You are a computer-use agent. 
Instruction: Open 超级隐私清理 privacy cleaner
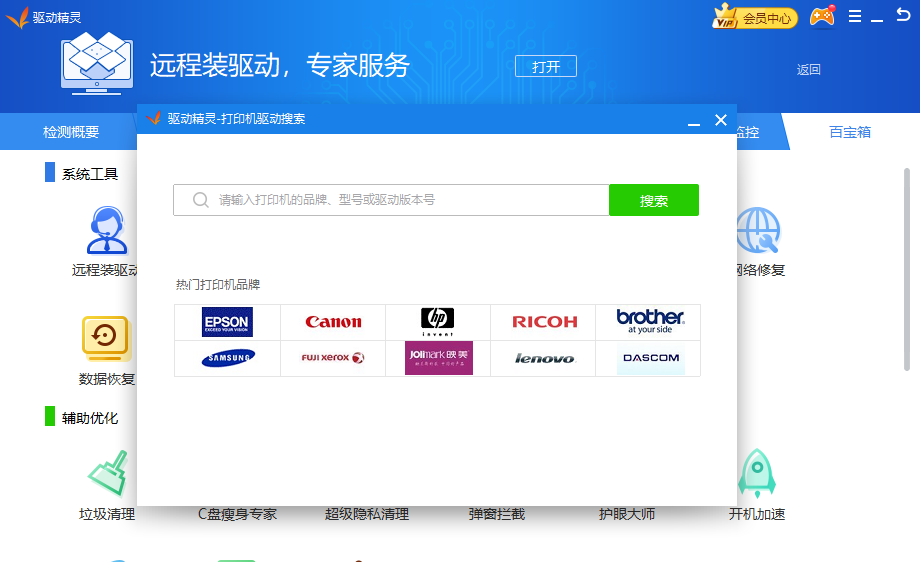point(367,514)
